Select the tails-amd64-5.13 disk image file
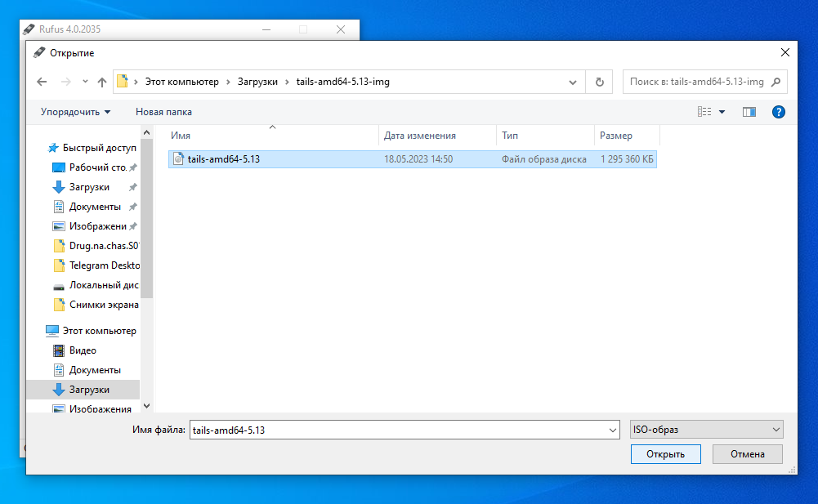 223,159
